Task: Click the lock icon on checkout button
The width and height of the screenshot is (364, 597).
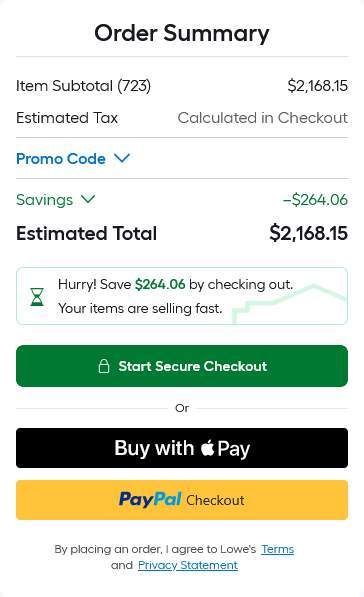Action: pyautogui.click(x=104, y=366)
